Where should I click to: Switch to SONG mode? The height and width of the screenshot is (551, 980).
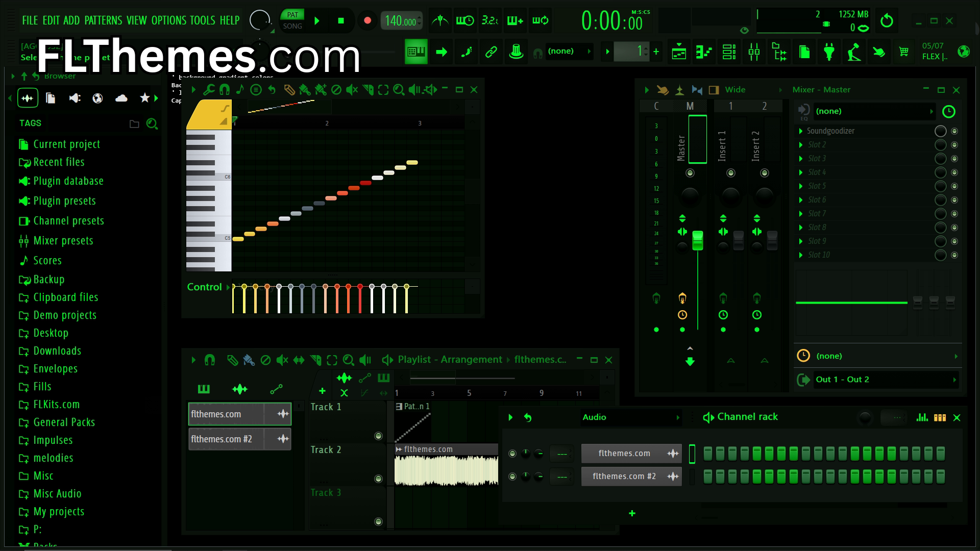[292, 26]
